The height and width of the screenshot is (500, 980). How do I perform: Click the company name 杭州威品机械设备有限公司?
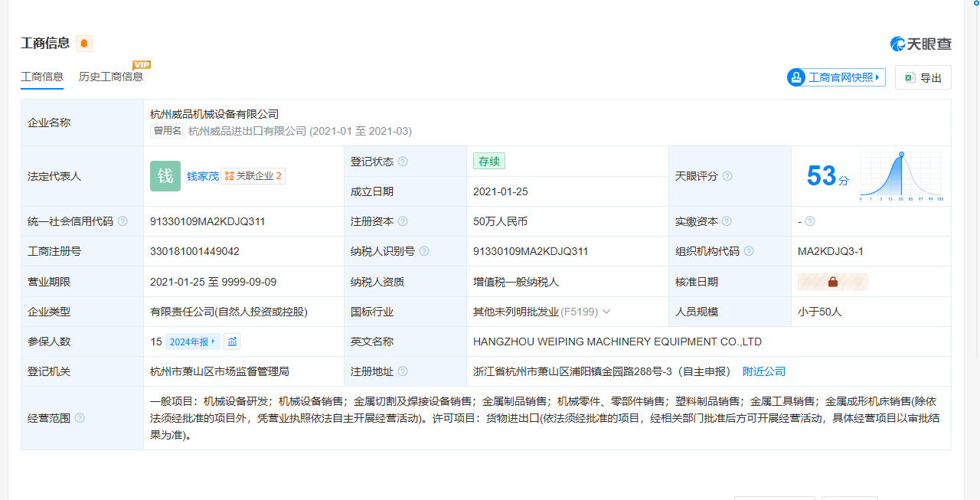pos(214,114)
